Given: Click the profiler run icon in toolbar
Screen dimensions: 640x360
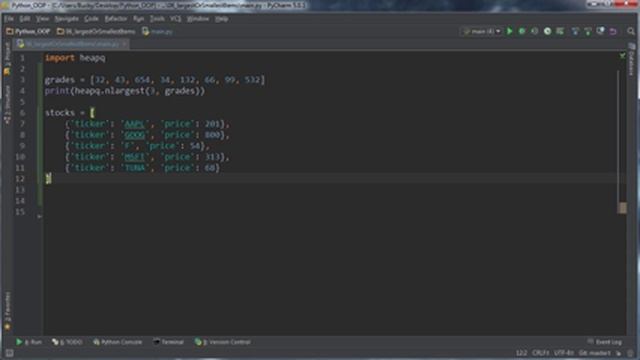Looking at the screenshot, I should tap(547, 31).
